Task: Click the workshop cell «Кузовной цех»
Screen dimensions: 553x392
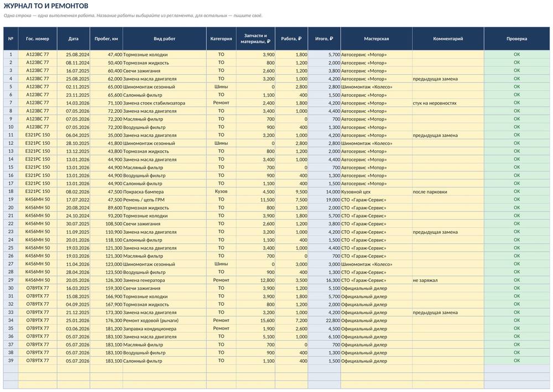Action: [376, 192]
